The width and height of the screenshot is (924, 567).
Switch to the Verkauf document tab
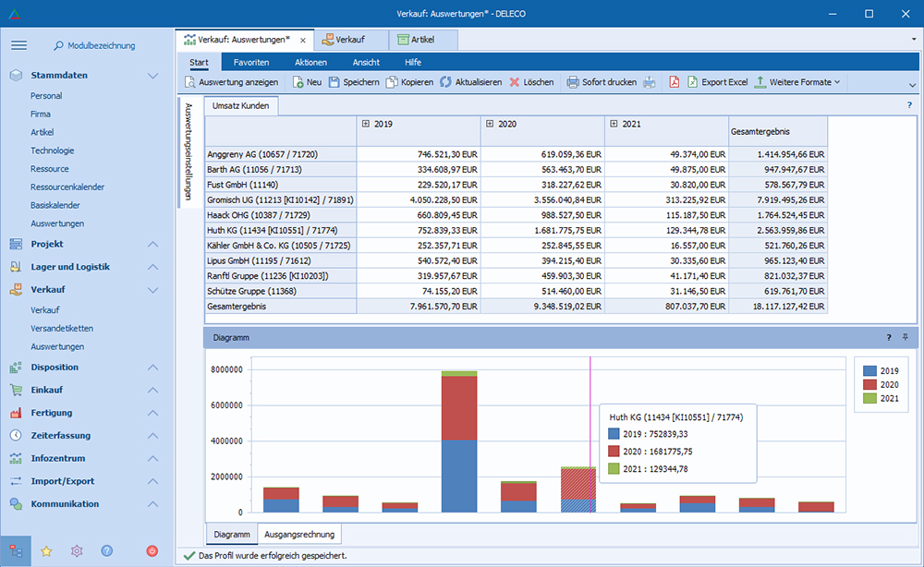click(x=351, y=40)
